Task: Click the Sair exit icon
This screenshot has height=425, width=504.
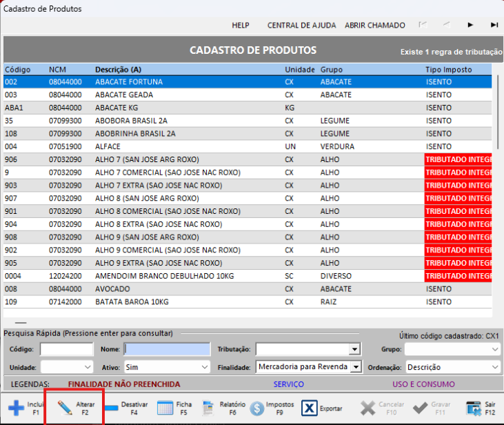Action: pyautogui.click(x=473, y=408)
